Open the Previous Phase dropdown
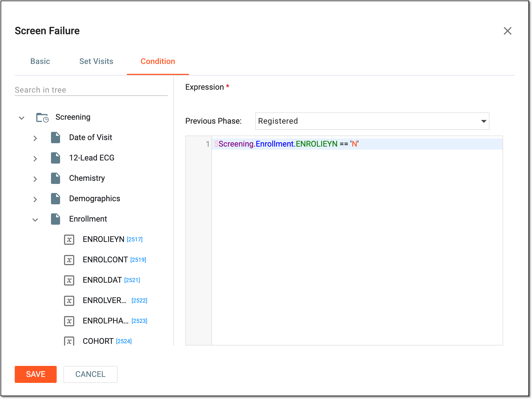 click(372, 121)
